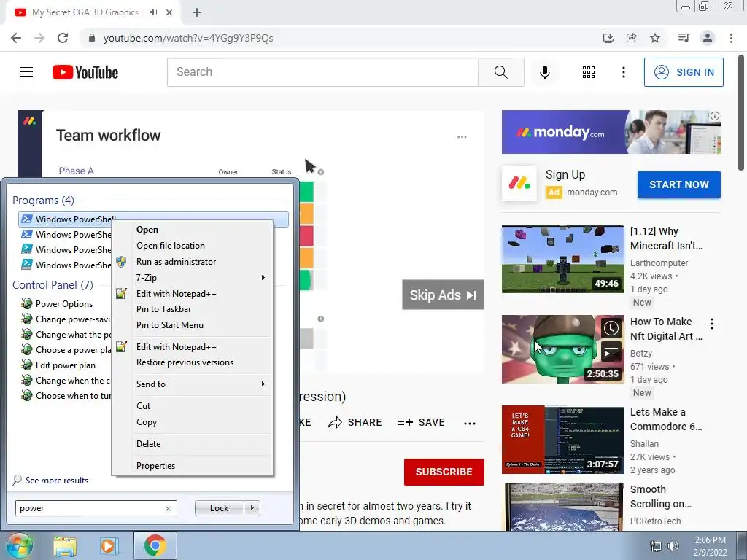
Task: Click the search magnifier button
Action: (x=501, y=72)
